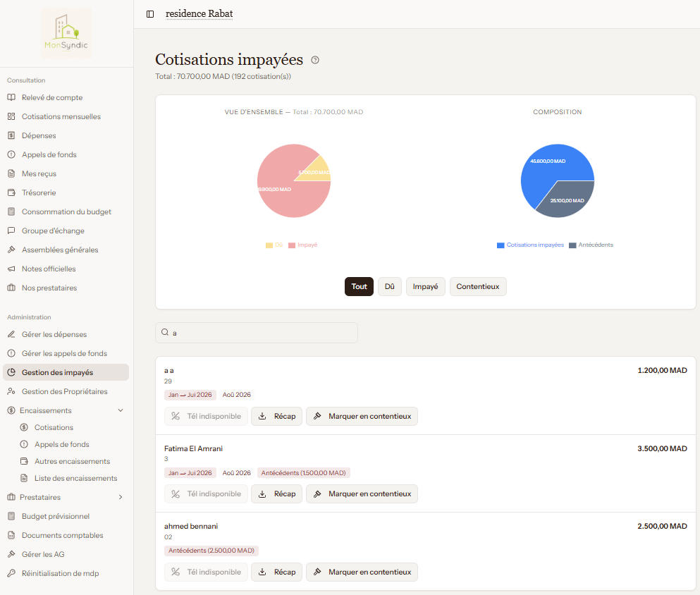Click the Cotisations mensuelles grid icon

(x=11, y=116)
